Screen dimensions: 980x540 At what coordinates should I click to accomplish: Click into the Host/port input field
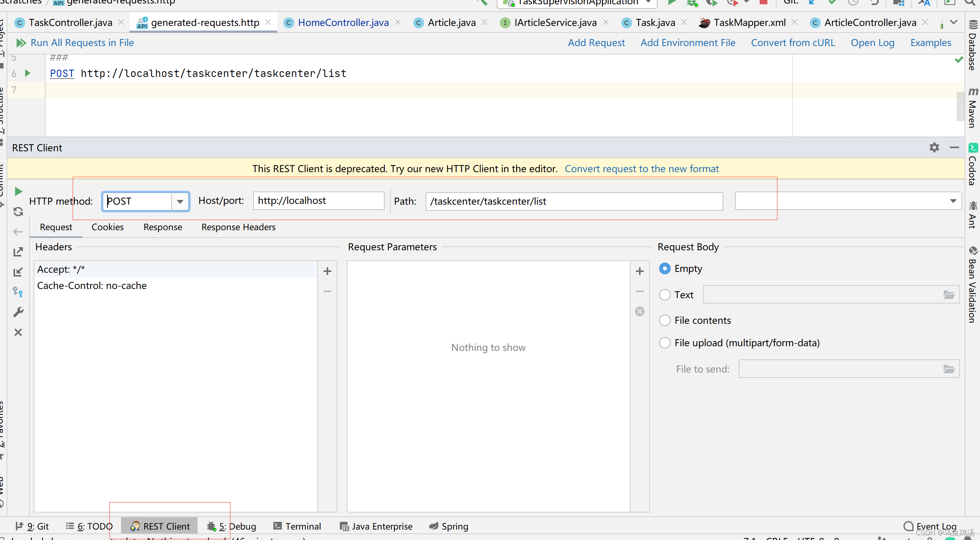(x=318, y=201)
